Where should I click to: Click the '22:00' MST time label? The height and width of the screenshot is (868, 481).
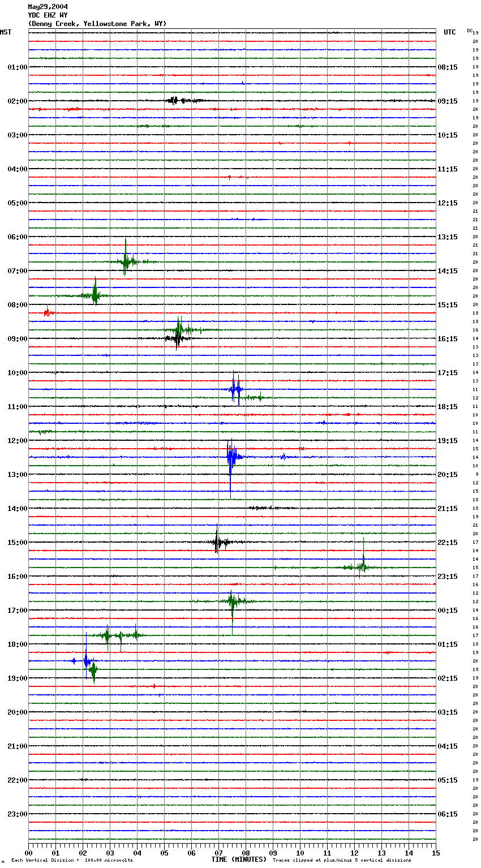click(x=18, y=780)
